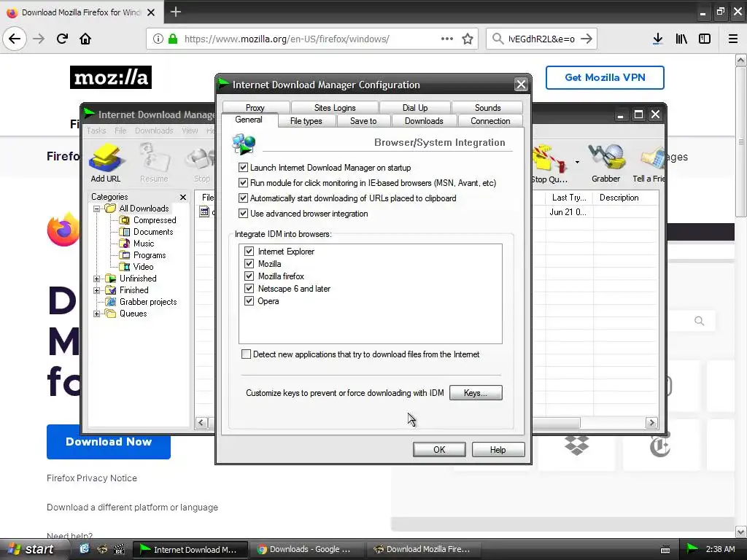The image size is (747, 560).
Task: Switch to the Proxy tab
Action: [256, 108]
